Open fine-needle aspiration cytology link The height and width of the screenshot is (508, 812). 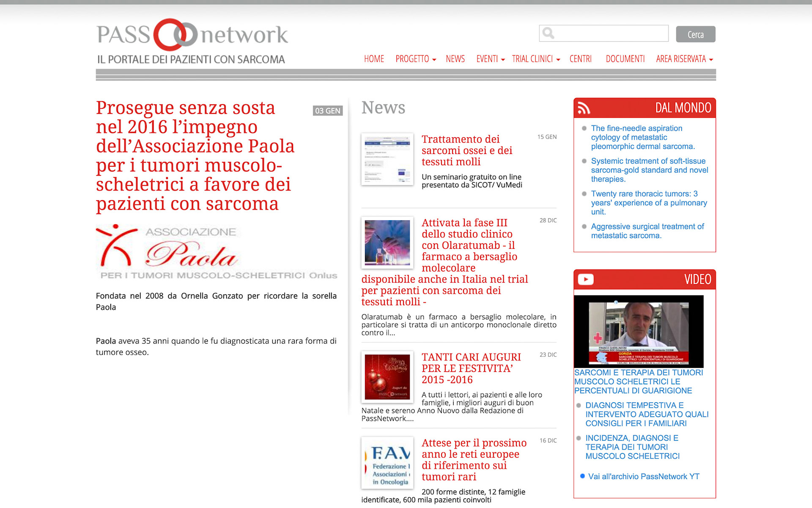(x=643, y=137)
